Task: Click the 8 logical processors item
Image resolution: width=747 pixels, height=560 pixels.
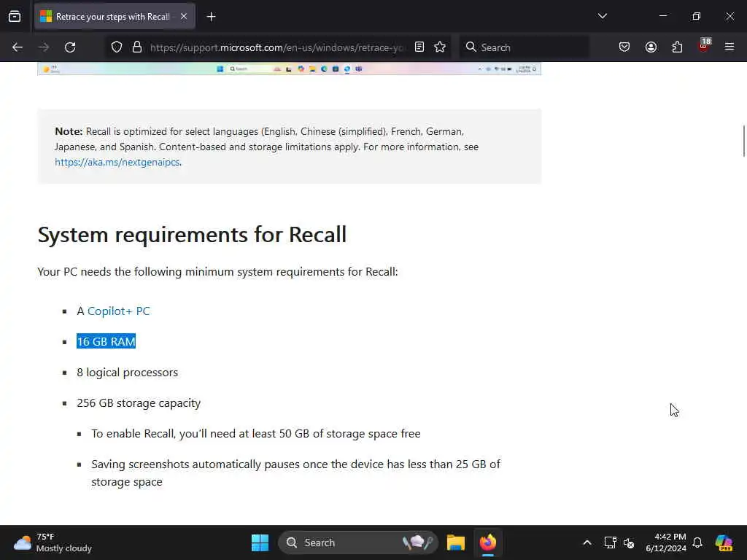Action: [127, 373]
